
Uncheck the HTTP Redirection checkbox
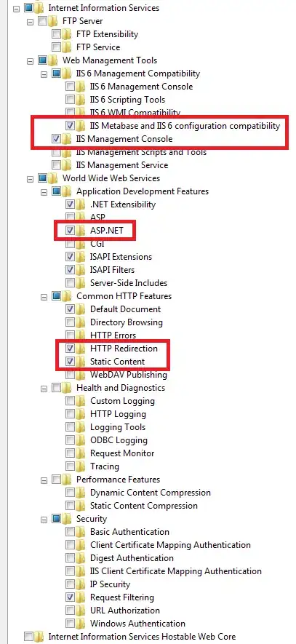point(71,349)
